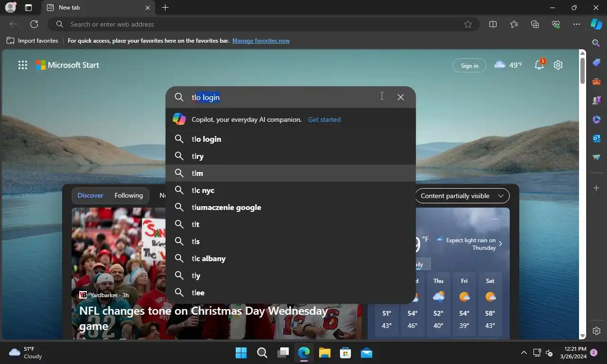607x364 pixels.
Task: Select suggestion tlc nyc
Action: coord(291,190)
